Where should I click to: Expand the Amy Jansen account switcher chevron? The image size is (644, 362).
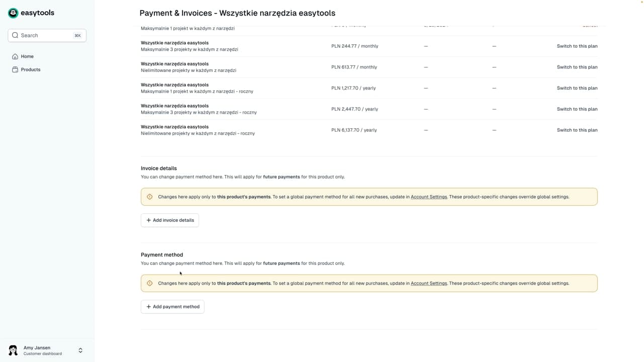80,350
